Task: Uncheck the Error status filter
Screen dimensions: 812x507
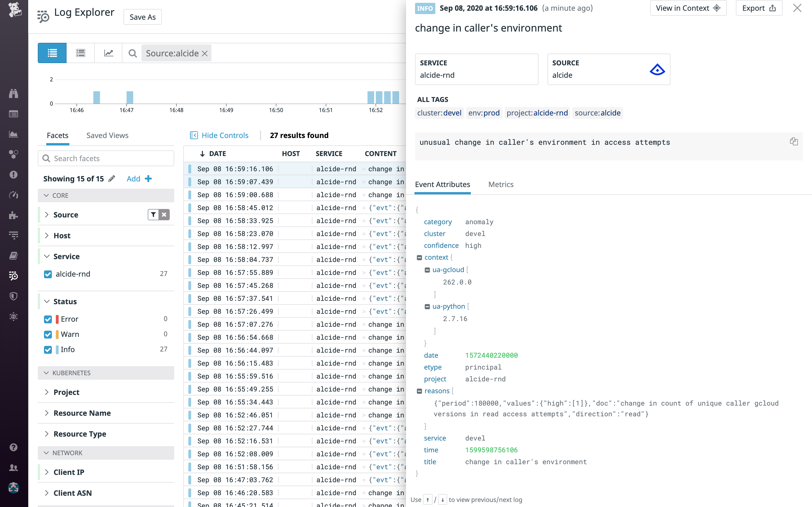Action: point(48,319)
